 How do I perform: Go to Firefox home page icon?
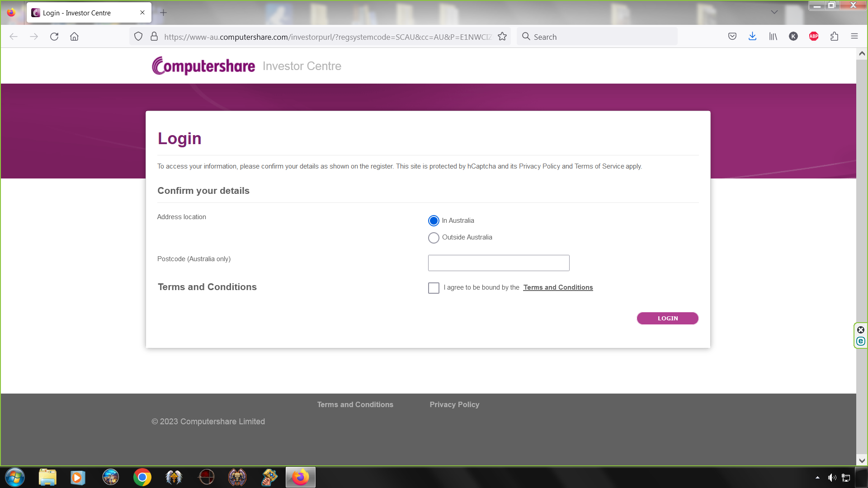pos(74,37)
